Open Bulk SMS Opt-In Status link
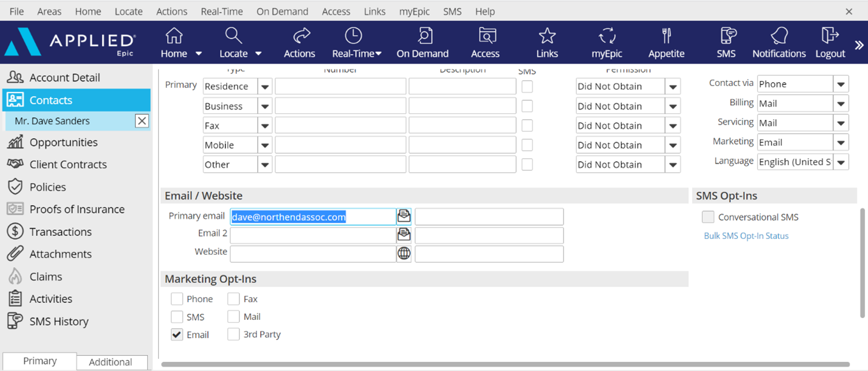The width and height of the screenshot is (868, 371). click(746, 235)
